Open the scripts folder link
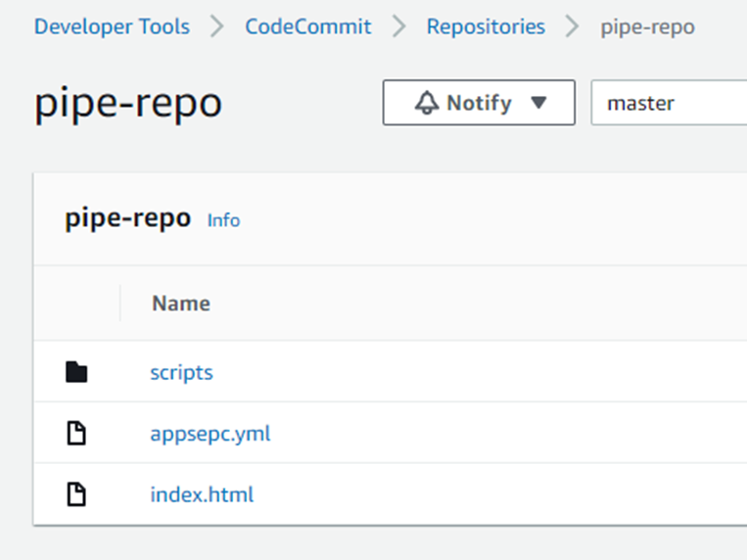Viewport: 747px width, 560px height. click(181, 372)
